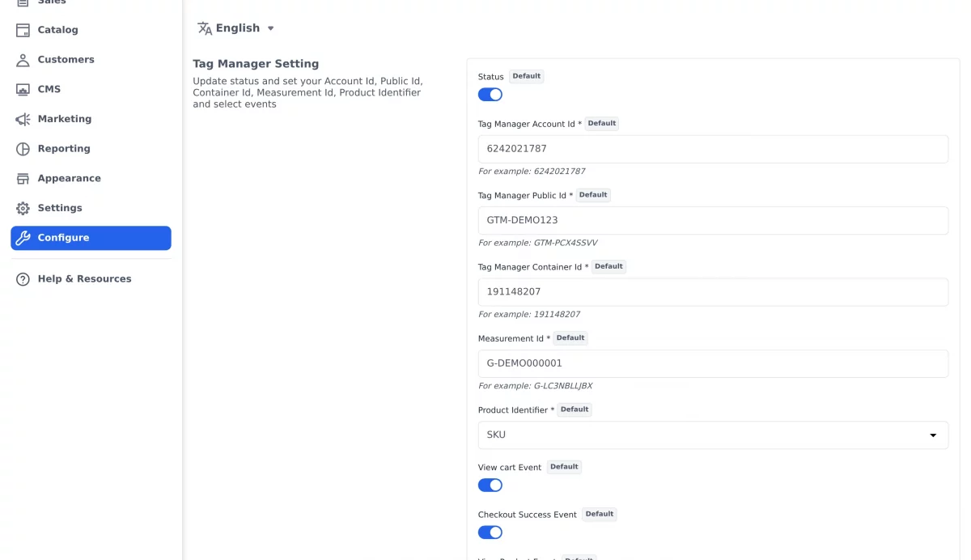This screenshot has width=971, height=560.
Task: Click the Marketing megaphone icon
Action: coord(23,119)
